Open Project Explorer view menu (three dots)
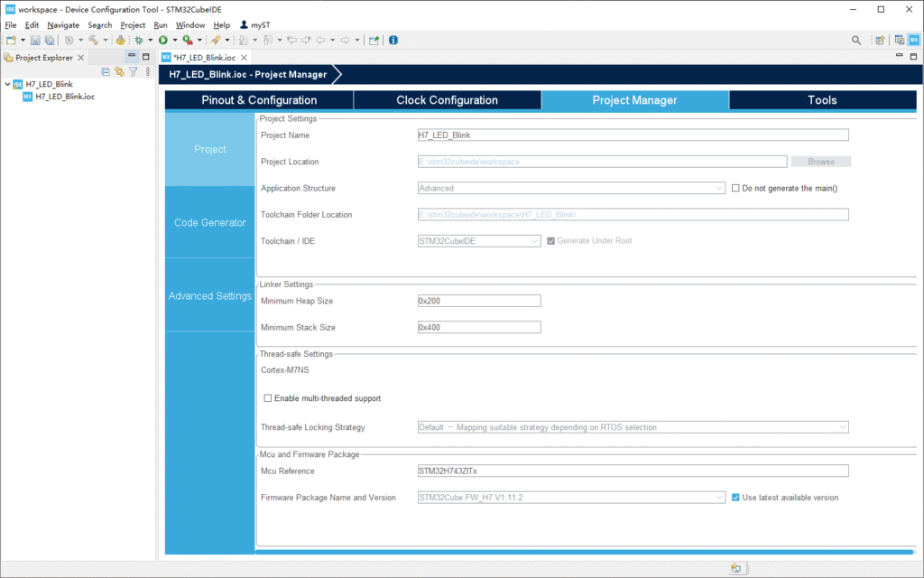 pyautogui.click(x=148, y=72)
